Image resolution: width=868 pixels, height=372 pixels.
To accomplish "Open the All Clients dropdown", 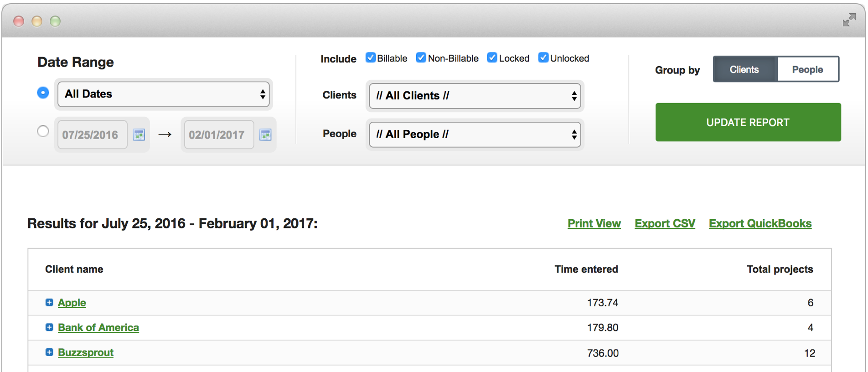I will click(475, 96).
